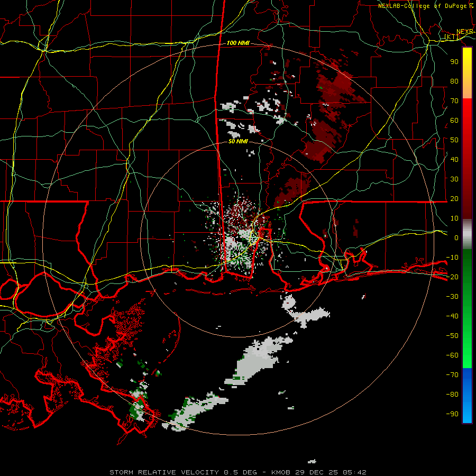
Task: Click the "50" value on the velocity scale
Action: (x=454, y=140)
